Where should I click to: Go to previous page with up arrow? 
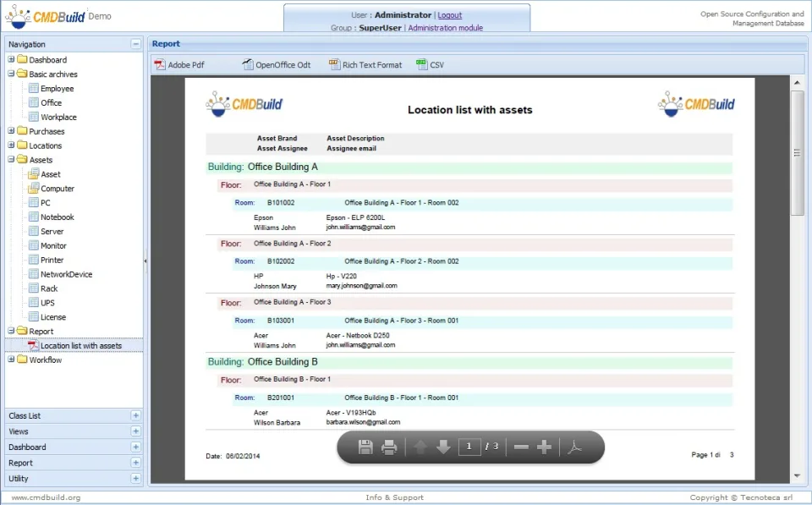pyautogui.click(x=420, y=447)
